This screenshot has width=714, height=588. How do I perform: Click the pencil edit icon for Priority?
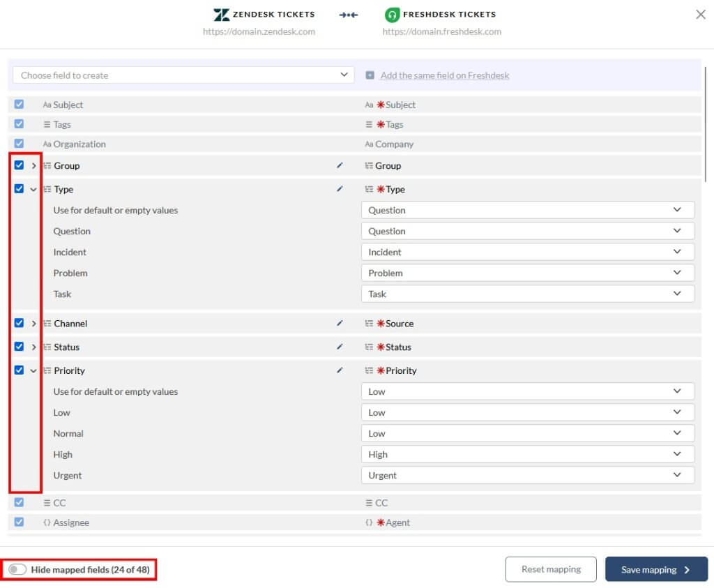[340, 370]
